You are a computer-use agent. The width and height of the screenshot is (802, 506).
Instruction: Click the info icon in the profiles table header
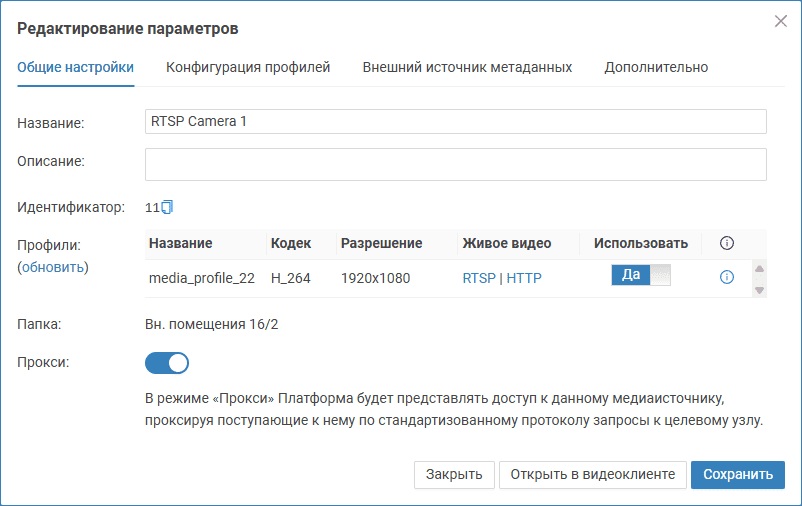(x=727, y=243)
